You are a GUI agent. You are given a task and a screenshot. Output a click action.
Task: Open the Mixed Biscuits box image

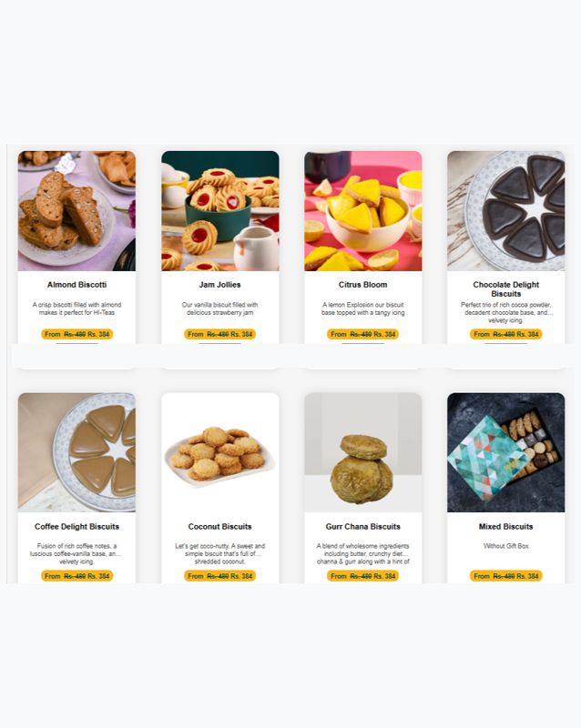(506, 452)
